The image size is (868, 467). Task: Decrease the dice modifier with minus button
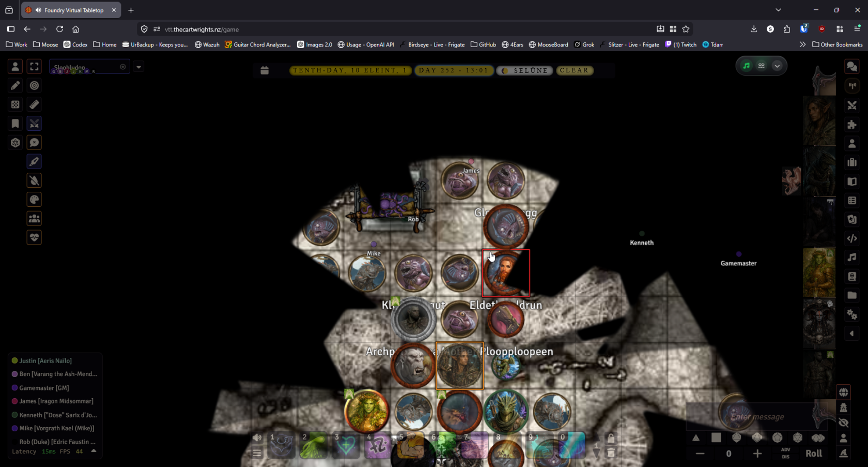[700, 454]
